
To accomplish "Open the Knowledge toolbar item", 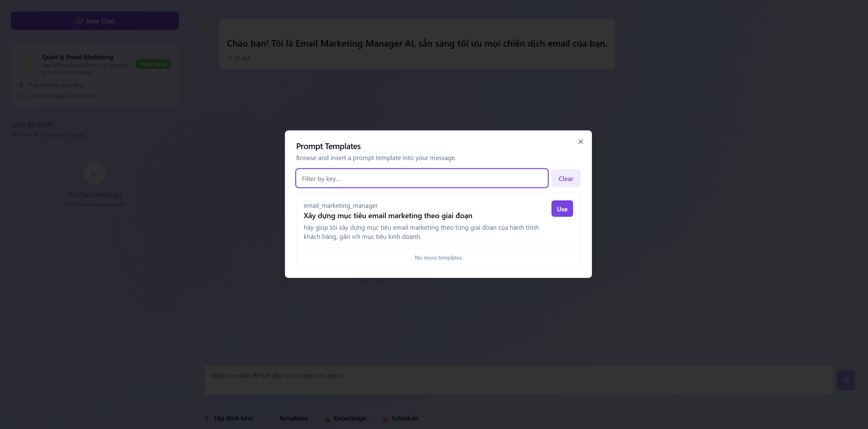I will [x=345, y=418].
